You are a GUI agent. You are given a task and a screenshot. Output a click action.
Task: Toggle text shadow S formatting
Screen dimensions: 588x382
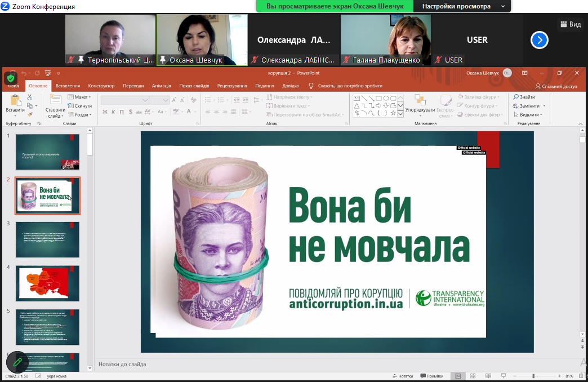point(131,112)
